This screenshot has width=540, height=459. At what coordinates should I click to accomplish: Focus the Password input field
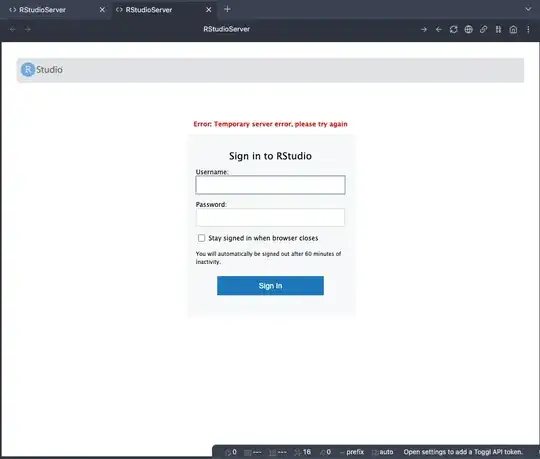pos(270,217)
